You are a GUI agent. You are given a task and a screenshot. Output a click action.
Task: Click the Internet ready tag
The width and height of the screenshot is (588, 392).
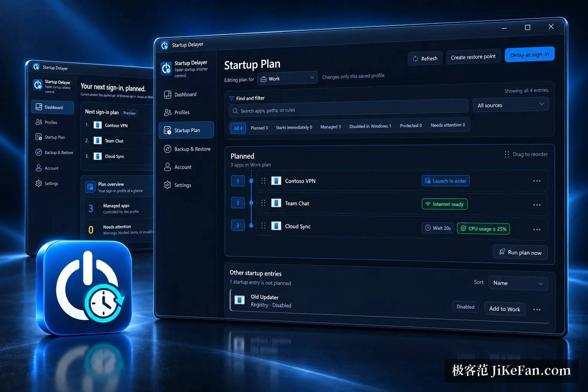(444, 204)
